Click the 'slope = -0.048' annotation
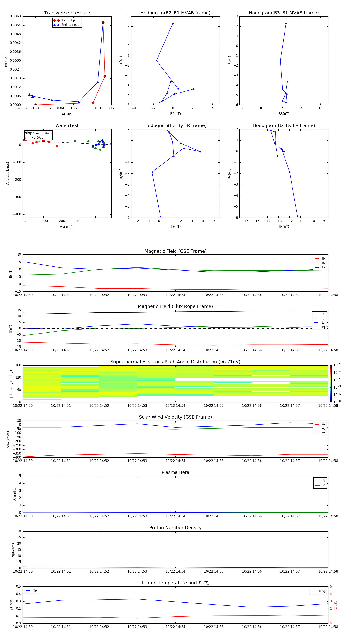 [38, 133]
